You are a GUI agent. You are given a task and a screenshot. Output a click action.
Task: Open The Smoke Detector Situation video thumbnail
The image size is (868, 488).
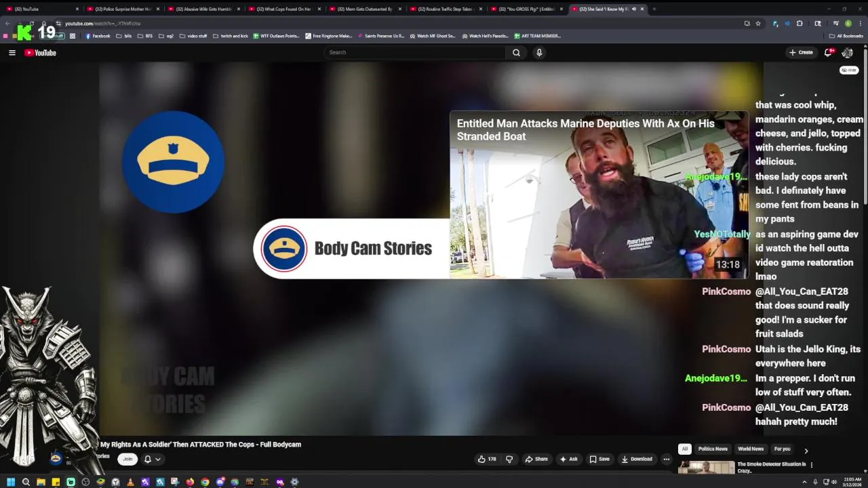point(706,468)
